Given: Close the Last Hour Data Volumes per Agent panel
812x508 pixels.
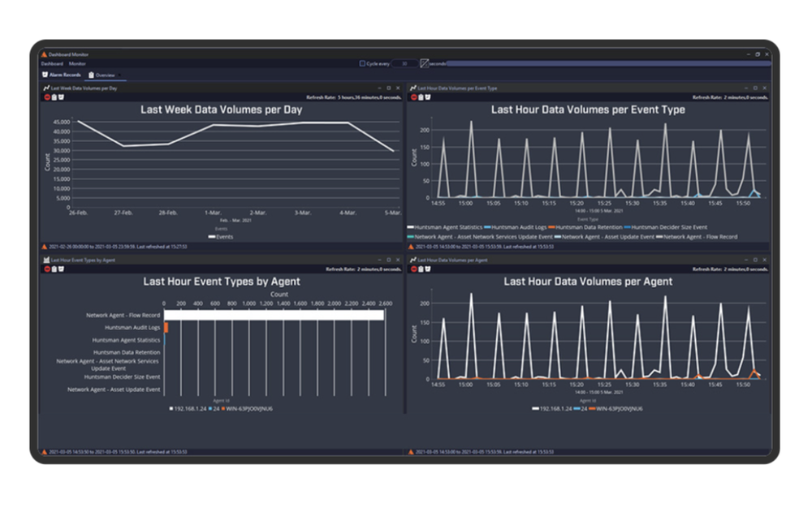Looking at the screenshot, I should coord(764,260).
